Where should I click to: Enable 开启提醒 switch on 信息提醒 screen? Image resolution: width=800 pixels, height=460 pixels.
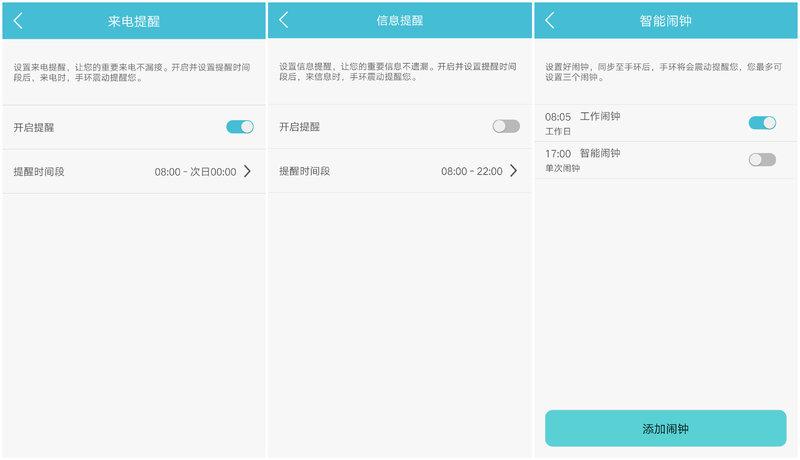click(x=506, y=126)
